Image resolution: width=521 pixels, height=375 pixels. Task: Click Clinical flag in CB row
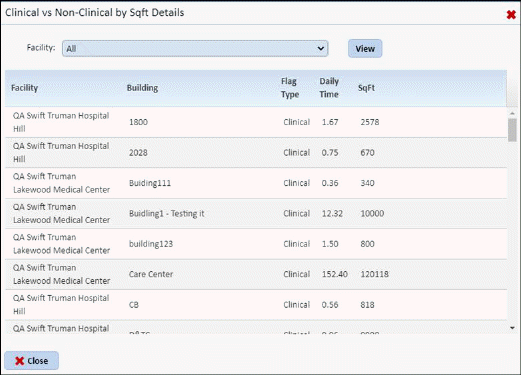click(x=297, y=305)
